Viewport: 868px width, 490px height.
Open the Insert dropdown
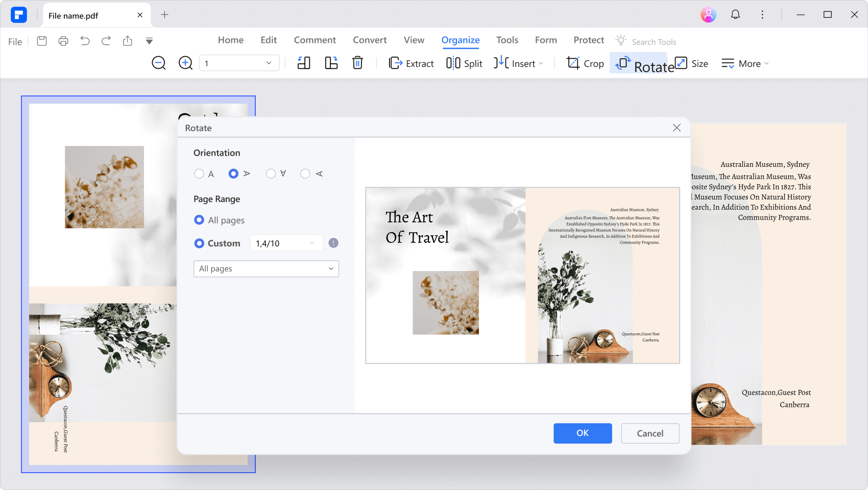[518, 63]
